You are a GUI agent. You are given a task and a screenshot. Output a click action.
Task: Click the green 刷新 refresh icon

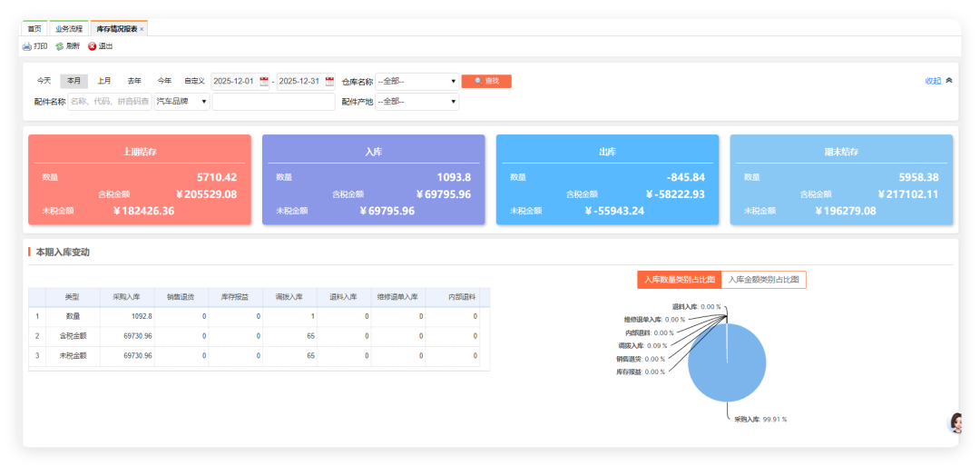tap(60, 46)
